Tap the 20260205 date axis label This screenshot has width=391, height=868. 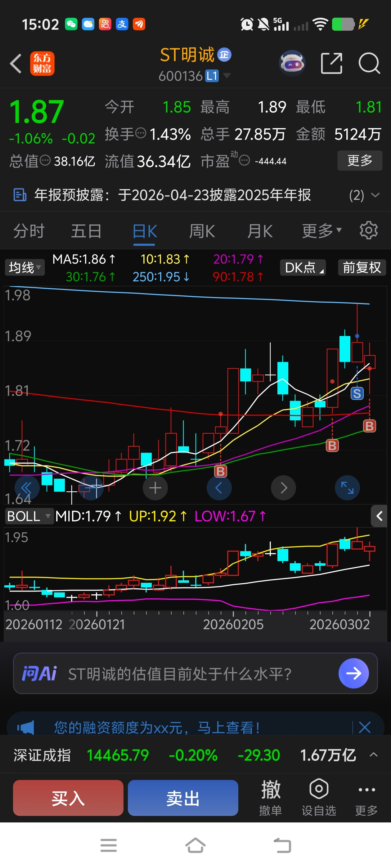[x=233, y=624]
